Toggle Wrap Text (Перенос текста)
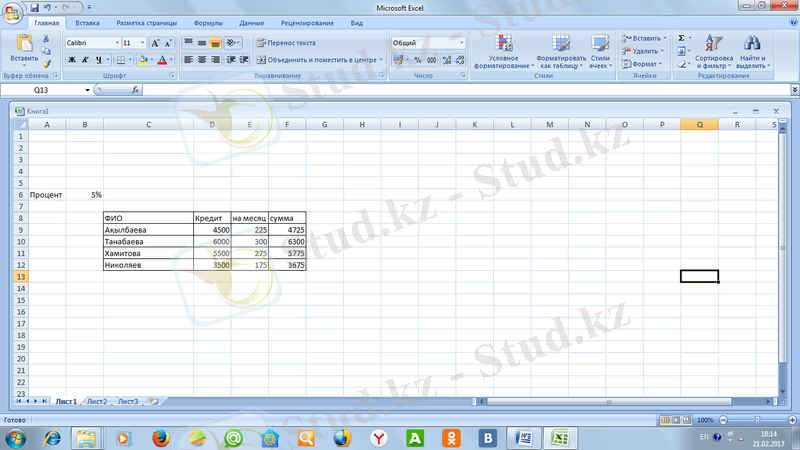This screenshot has height=450, width=800. pos(286,44)
